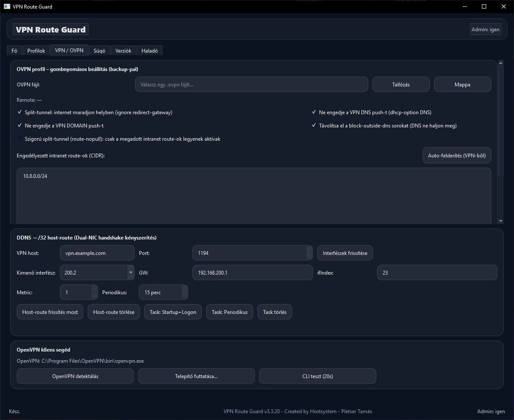Screen dimensions: 514x420
Task: Adjust the Periodikus interval spinner
Action: (x=184, y=293)
